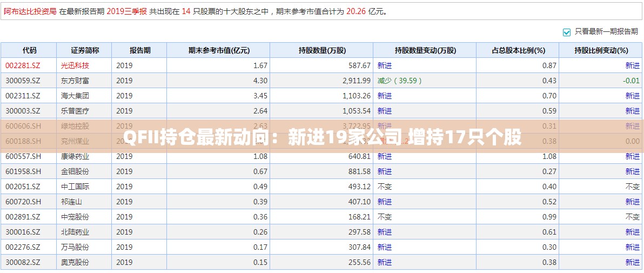
Task: Open stock code 300016.SZ
Action: [x=23, y=232]
